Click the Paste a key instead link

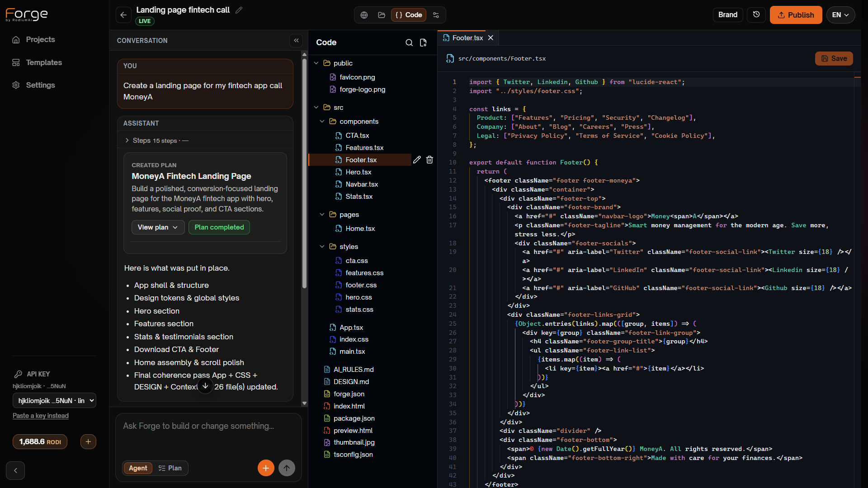click(41, 416)
